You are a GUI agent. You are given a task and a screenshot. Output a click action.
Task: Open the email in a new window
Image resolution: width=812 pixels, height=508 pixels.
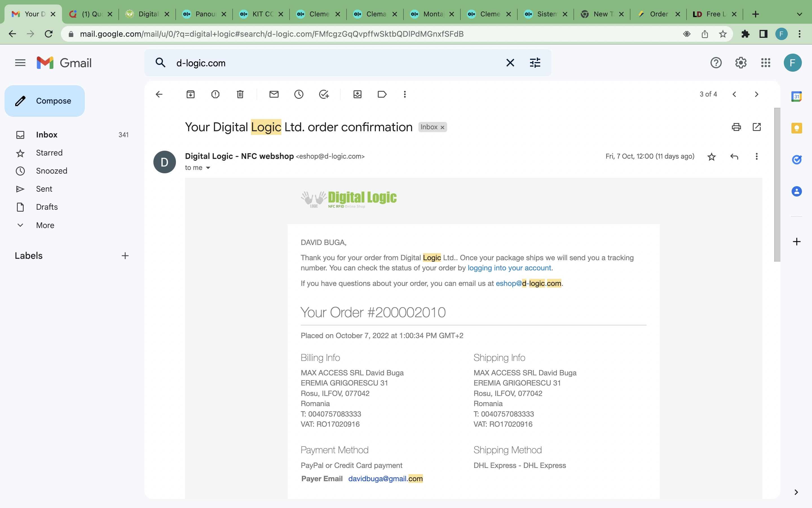pyautogui.click(x=757, y=127)
